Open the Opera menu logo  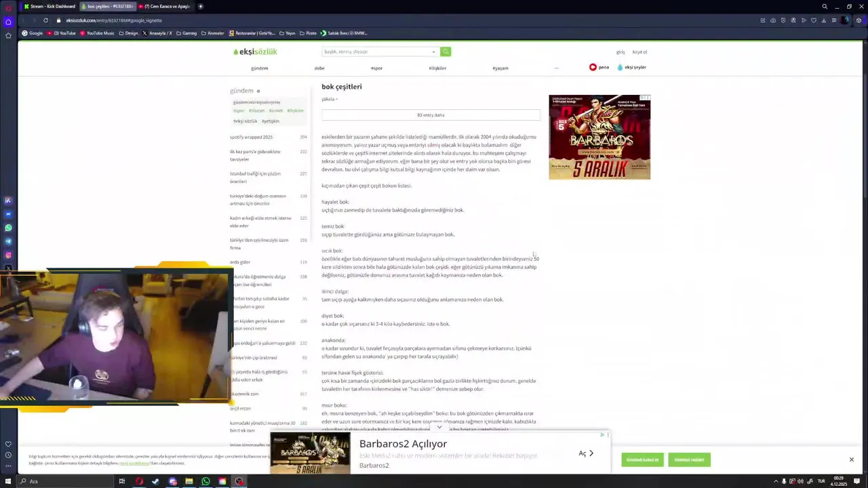[x=8, y=7]
